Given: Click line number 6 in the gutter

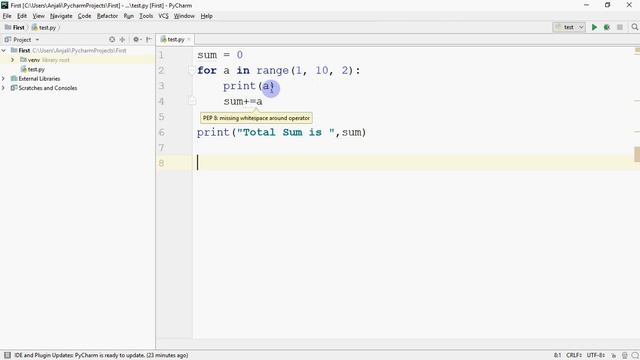Looking at the screenshot, I should 162,132.
